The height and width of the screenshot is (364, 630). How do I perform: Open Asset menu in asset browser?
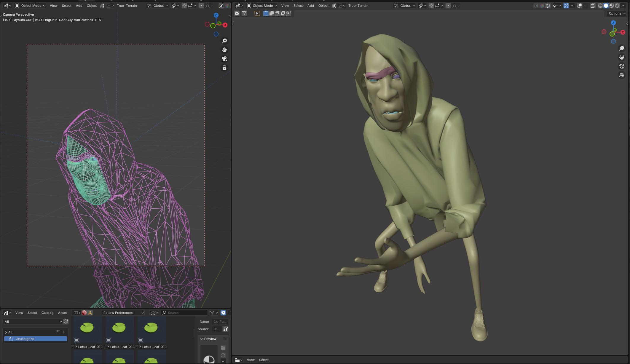pyautogui.click(x=62, y=313)
